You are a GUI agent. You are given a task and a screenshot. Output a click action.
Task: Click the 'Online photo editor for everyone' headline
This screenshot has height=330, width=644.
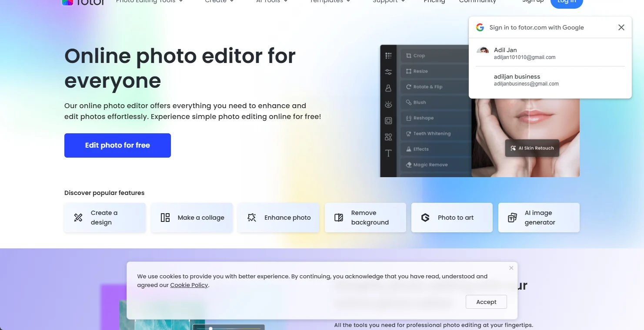(180, 68)
